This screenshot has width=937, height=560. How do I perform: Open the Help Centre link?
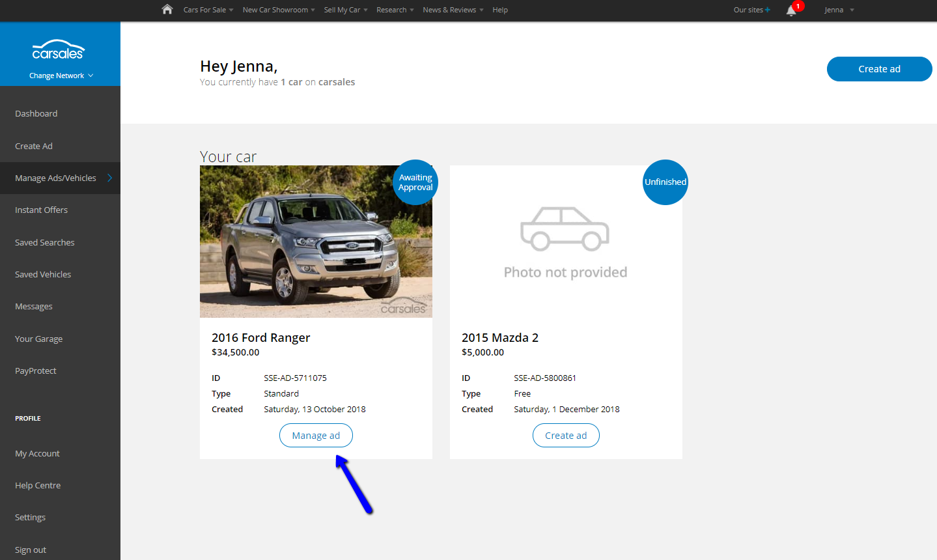(x=38, y=485)
